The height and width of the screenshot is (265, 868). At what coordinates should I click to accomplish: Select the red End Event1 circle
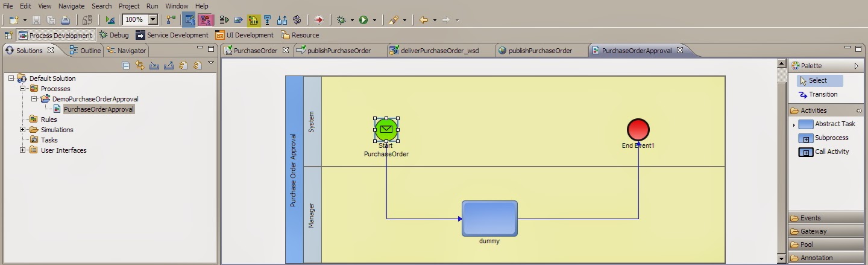point(638,130)
